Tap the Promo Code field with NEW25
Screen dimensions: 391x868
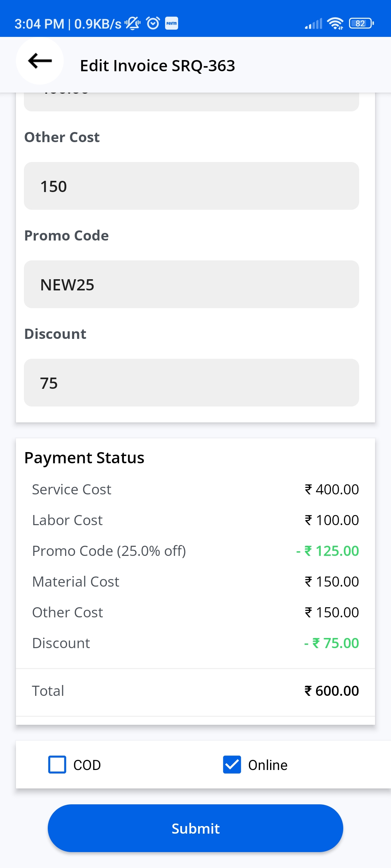coord(191,284)
